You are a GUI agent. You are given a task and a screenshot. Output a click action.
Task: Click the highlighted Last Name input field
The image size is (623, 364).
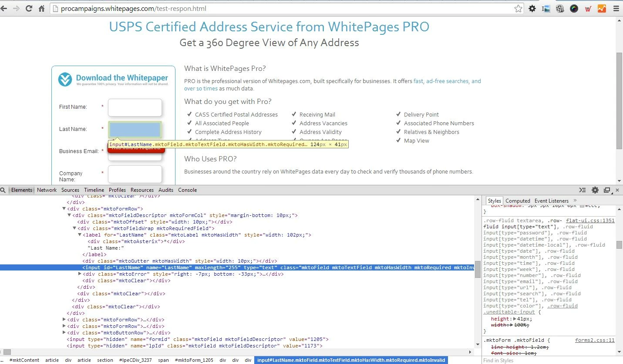click(x=135, y=130)
